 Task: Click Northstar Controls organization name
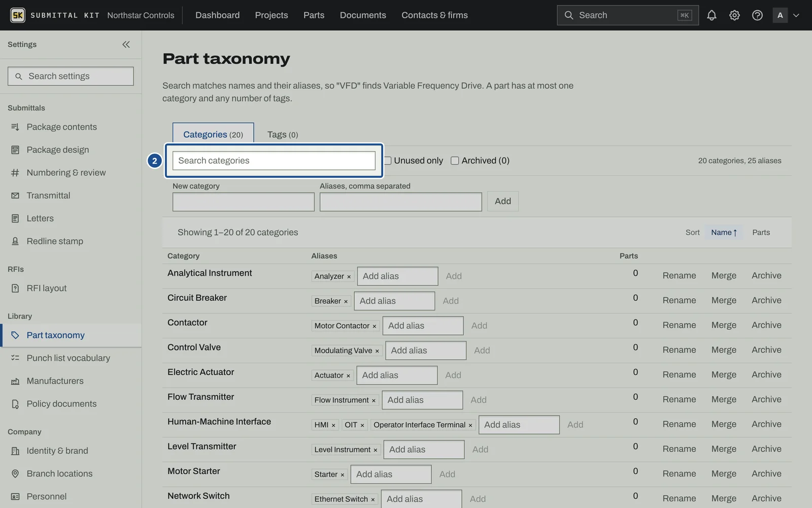pos(141,15)
